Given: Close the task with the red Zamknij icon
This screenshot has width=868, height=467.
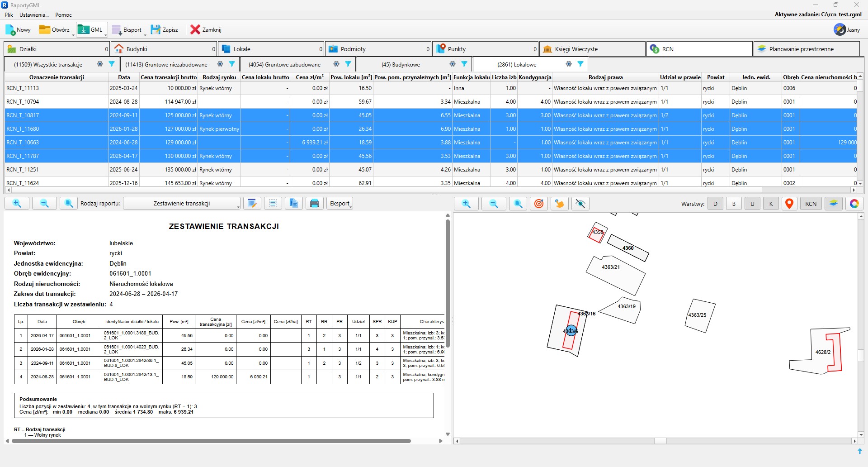Looking at the screenshot, I should click(206, 30).
